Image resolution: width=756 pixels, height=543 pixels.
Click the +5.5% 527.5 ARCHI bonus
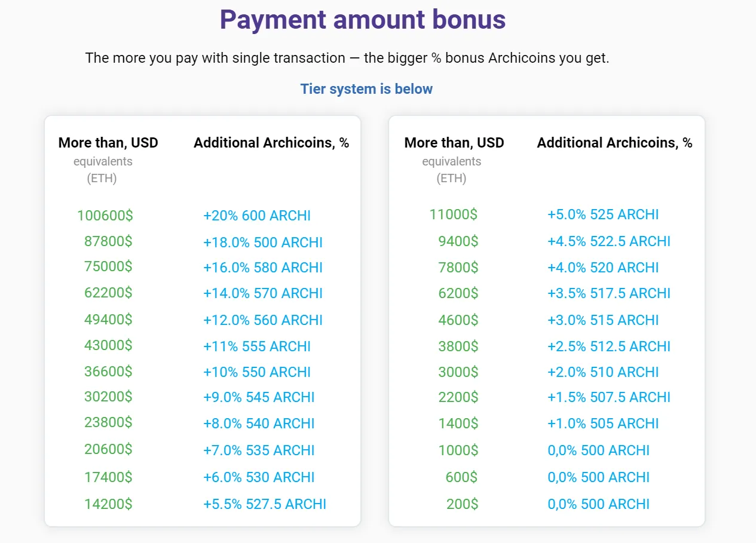(265, 504)
